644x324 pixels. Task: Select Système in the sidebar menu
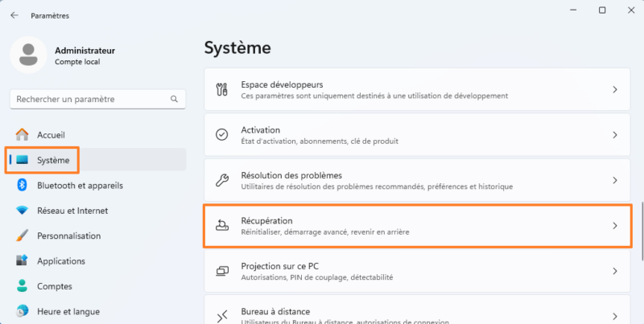coord(53,161)
